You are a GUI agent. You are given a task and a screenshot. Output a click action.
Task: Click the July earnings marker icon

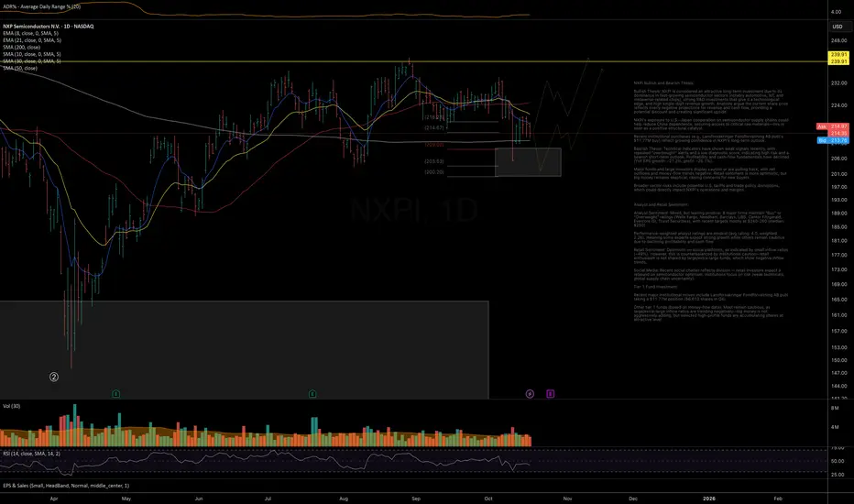[312, 393]
